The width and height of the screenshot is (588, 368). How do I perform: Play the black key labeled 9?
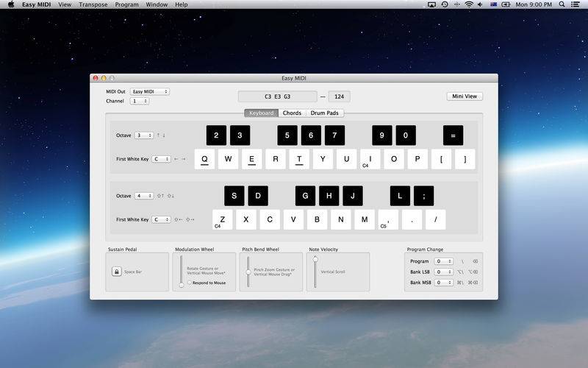[381, 135]
